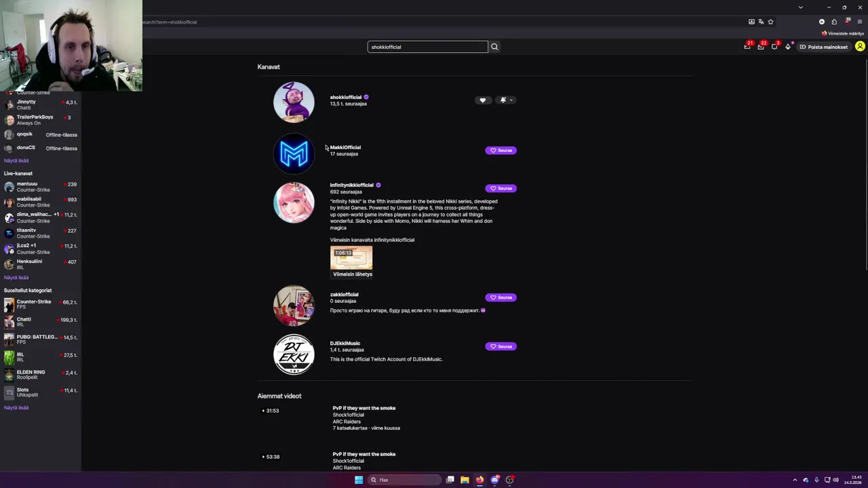Open Twitch notifications inbox icon with 21 badge

pyautogui.click(x=748, y=47)
